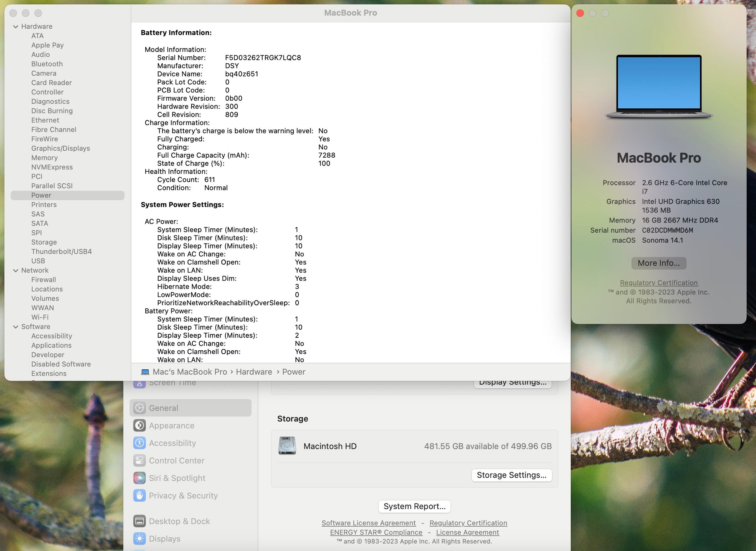Collapse the Software section disclosure arrow

16,327
